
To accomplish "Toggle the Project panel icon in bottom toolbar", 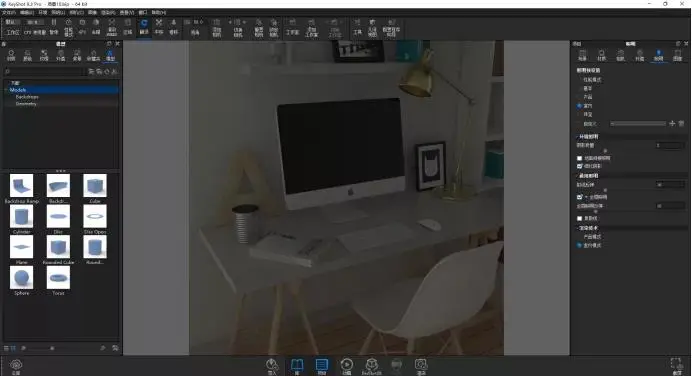I will pos(322,366).
